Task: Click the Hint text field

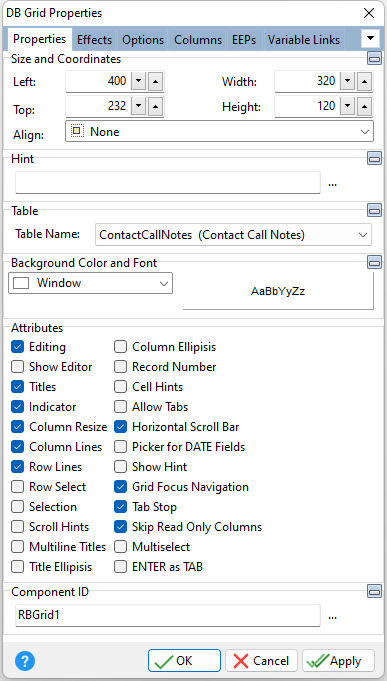Action: (x=168, y=183)
